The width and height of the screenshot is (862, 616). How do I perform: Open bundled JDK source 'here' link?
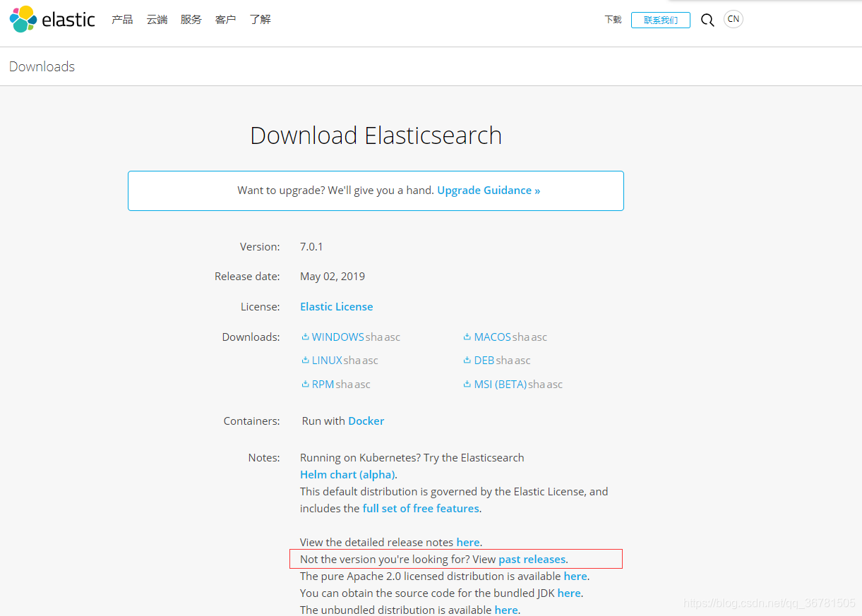pyautogui.click(x=569, y=593)
